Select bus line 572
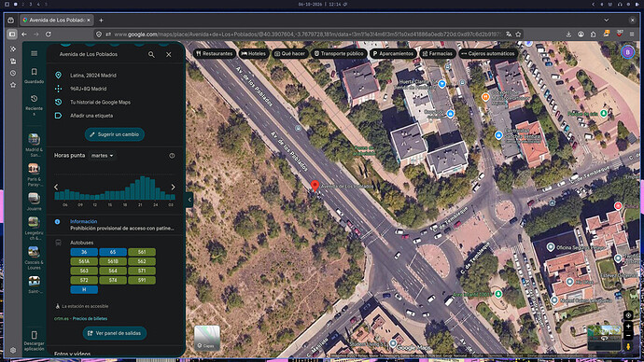644x362 pixels. 84,280
